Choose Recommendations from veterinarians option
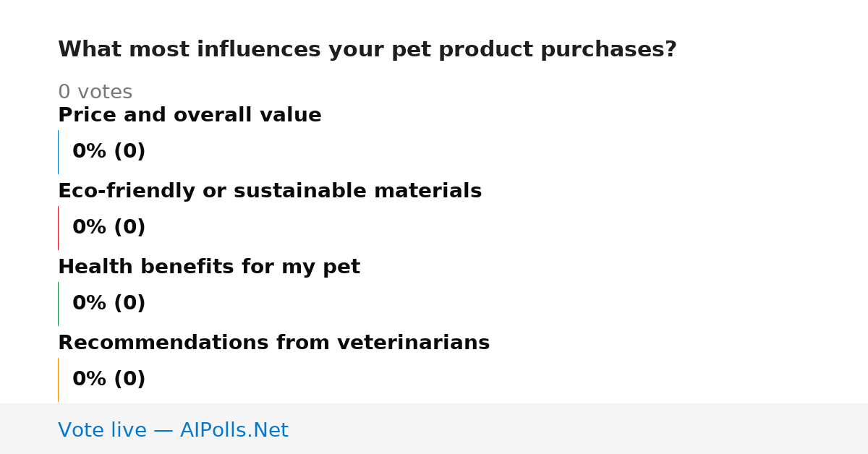Viewport: 868px width, 454px height. click(273, 343)
